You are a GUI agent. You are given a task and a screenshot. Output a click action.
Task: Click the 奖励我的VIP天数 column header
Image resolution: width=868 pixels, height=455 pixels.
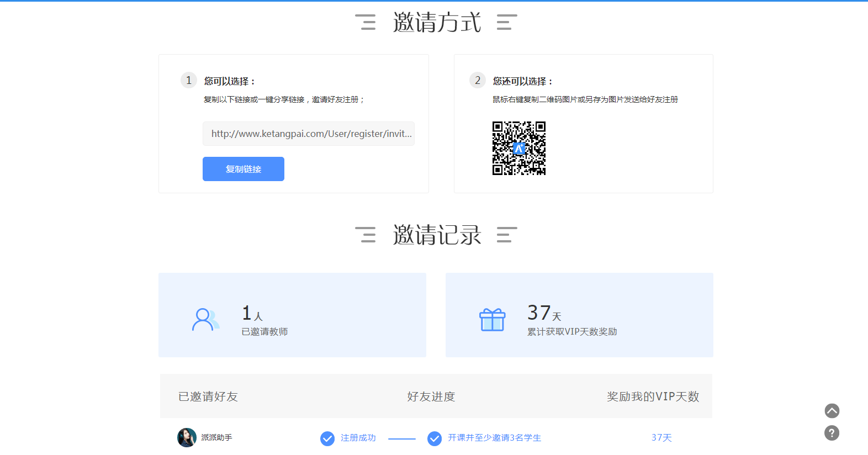pyautogui.click(x=653, y=396)
